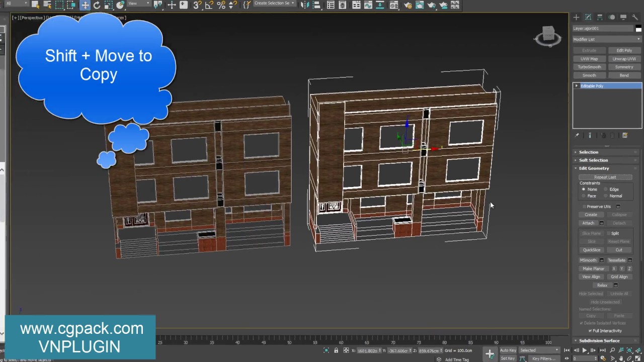
Task: Toggle Auto Key mode
Action: pos(508,350)
